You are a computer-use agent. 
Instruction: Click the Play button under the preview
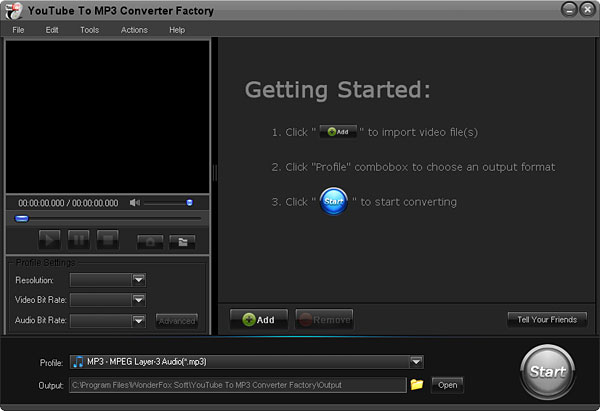[x=49, y=240]
